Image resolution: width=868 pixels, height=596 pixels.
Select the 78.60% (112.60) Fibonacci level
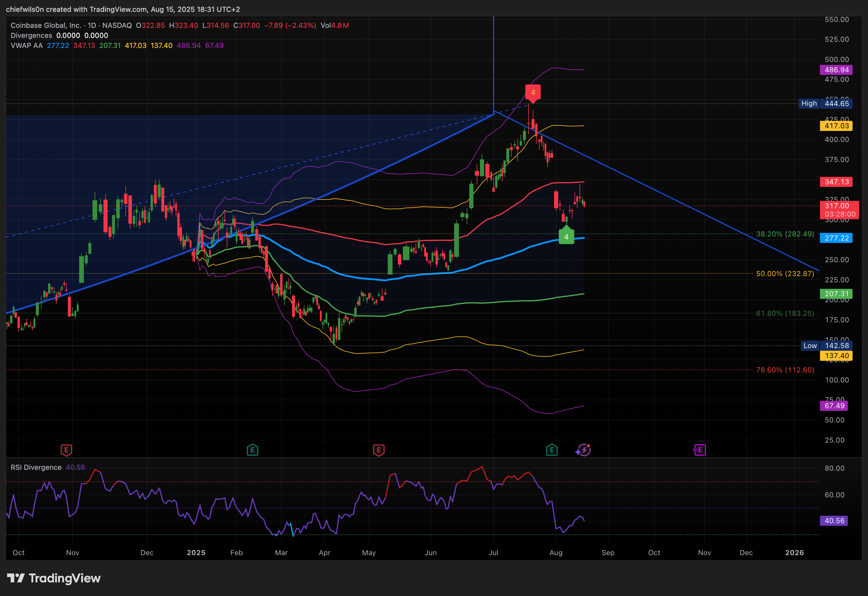click(x=785, y=370)
